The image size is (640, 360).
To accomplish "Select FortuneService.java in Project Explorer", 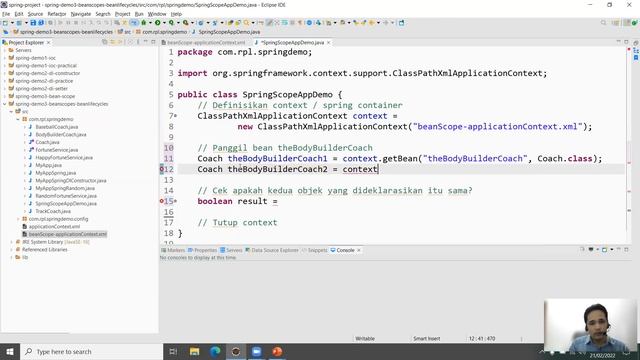I will point(57,150).
